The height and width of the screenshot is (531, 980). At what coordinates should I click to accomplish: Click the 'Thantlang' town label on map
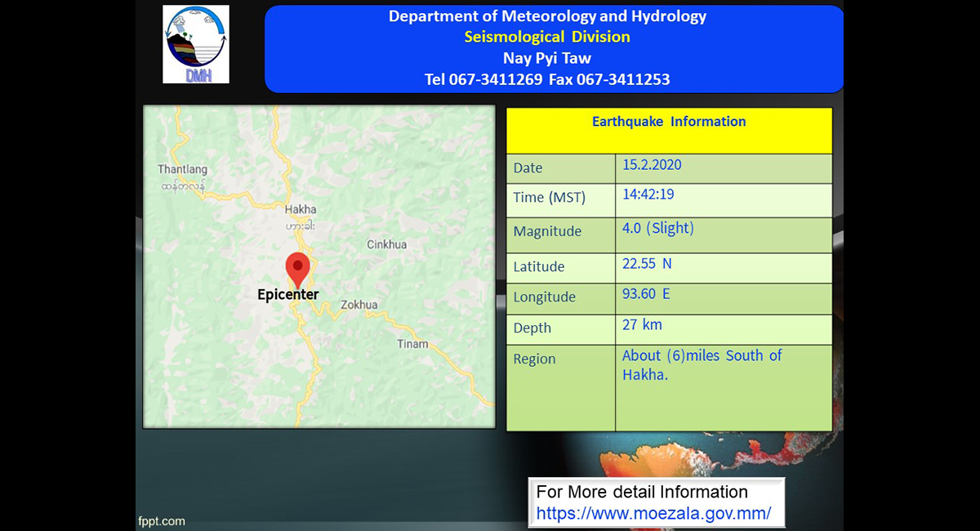tap(182, 170)
